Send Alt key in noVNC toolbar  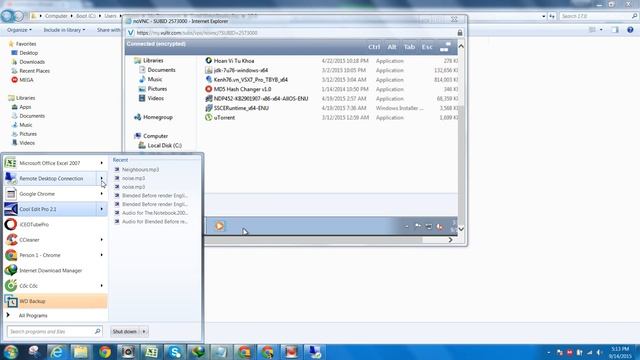click(392, 47)
